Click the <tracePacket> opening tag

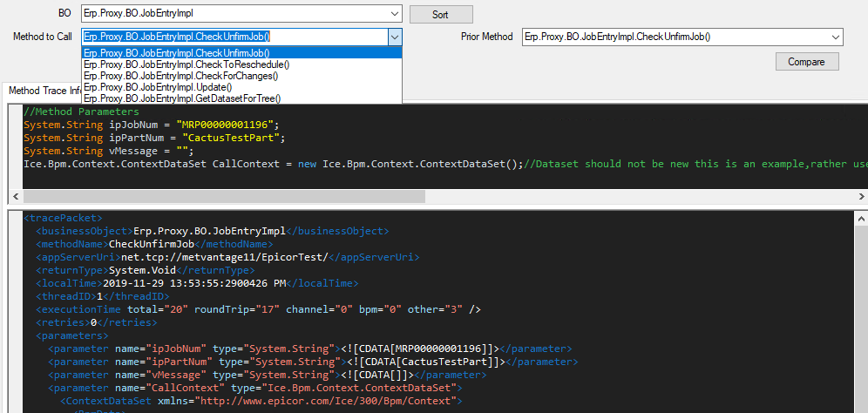pos(63,218)
